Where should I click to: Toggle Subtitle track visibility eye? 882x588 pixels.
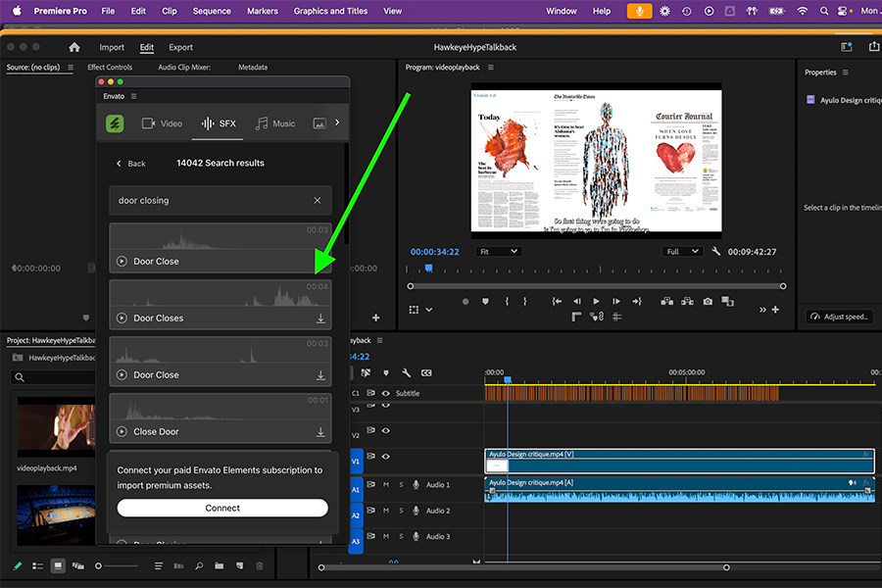click(x=386, y=393)
